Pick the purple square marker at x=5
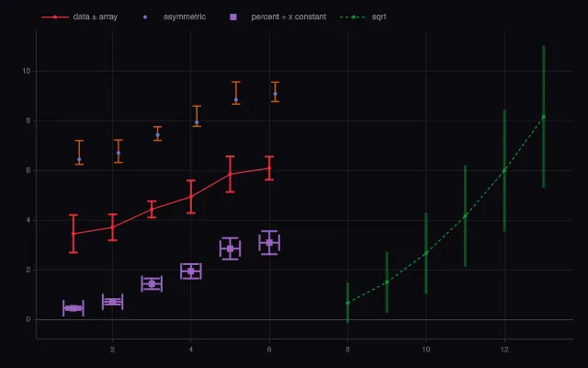 tap(230, 248)
